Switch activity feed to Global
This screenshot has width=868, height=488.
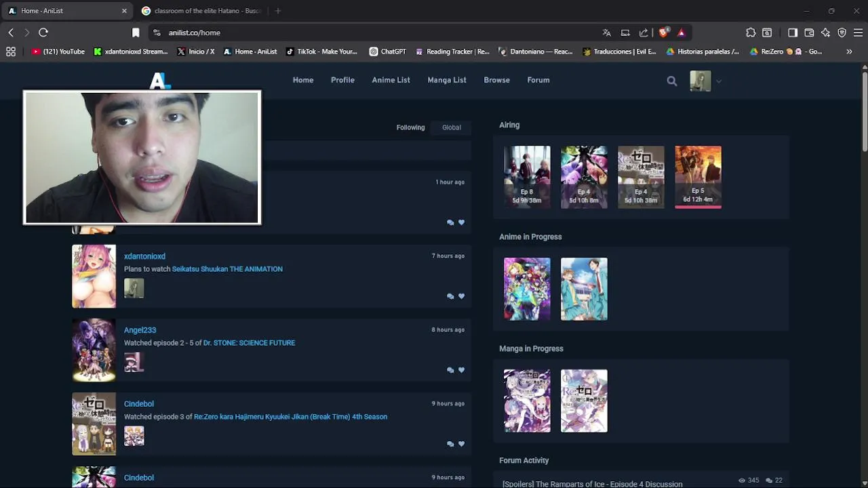452,127
